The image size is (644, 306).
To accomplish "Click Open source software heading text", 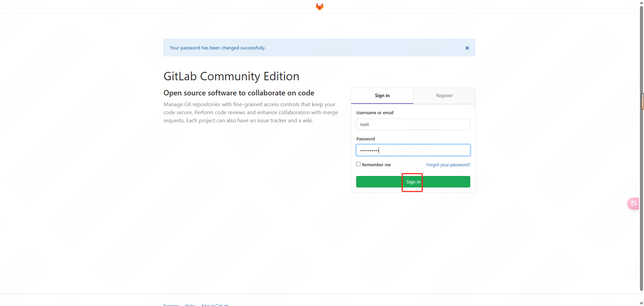I will (x=239, y=93).
